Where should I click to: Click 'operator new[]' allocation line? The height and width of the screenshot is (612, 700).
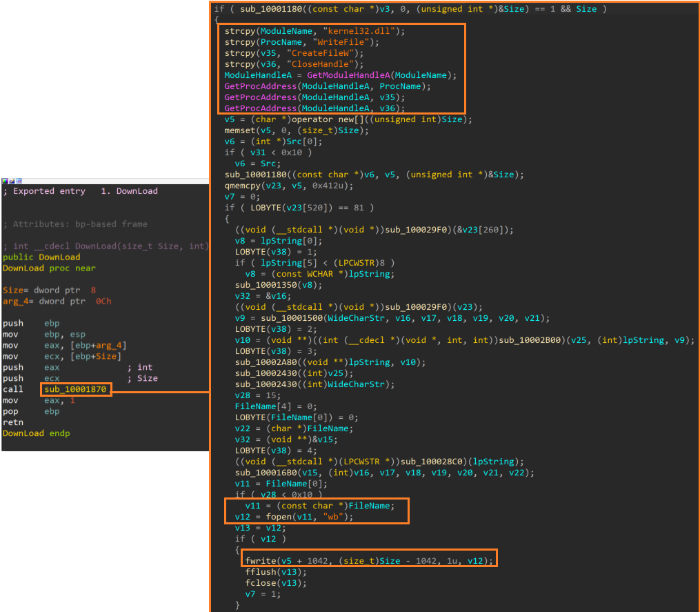coord(348,119)
